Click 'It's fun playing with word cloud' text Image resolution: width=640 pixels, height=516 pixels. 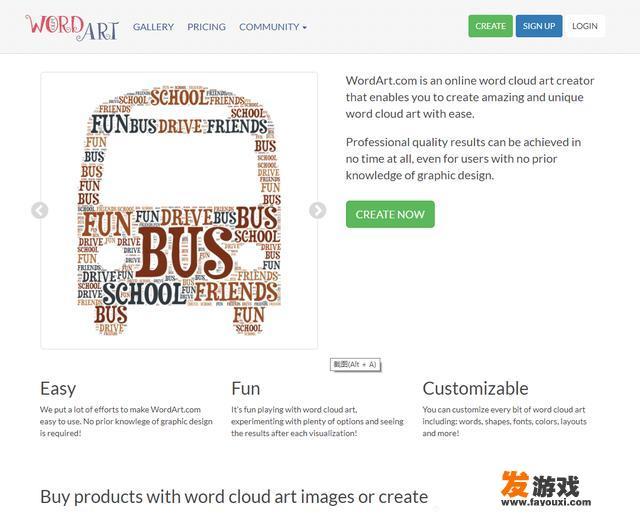(x=317, y=421)
